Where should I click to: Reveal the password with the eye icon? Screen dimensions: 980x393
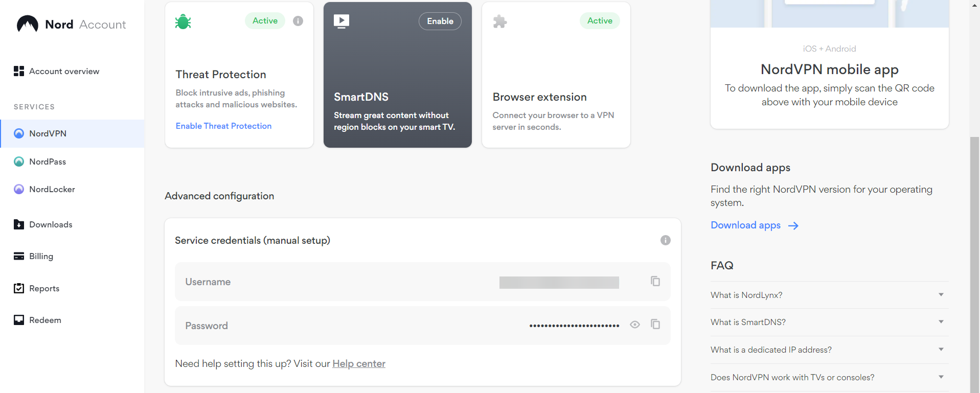click(635, 325)
